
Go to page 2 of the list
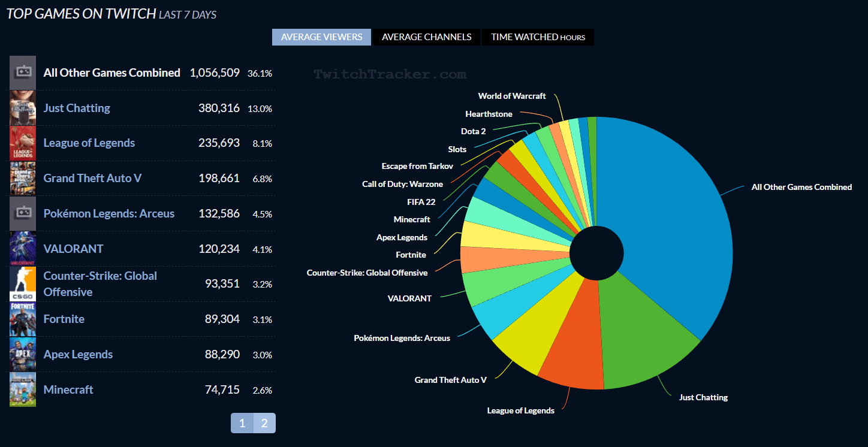click(x=264, y=423)
